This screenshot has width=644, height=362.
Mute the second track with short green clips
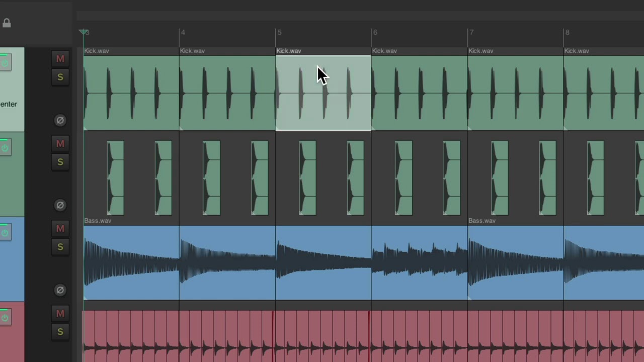[60, 144]
